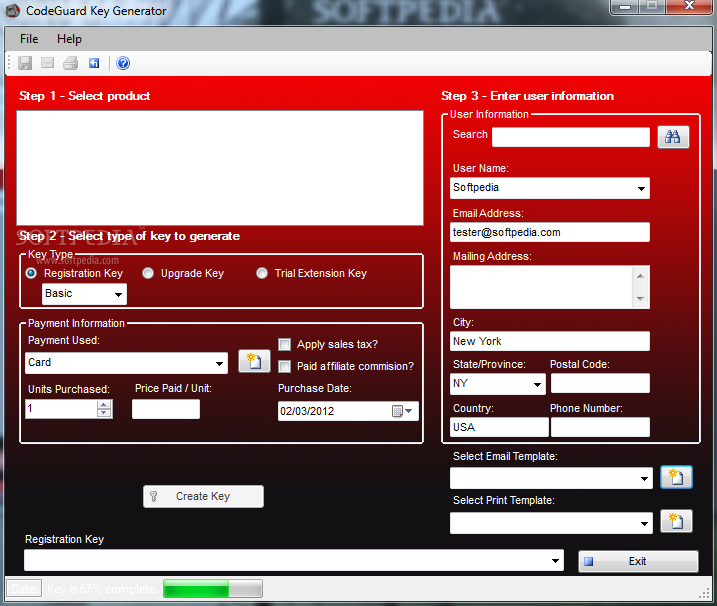Click 'Key is 67% complete.' status text
This screenshot has height=606, width=717.
click(102, 589)
